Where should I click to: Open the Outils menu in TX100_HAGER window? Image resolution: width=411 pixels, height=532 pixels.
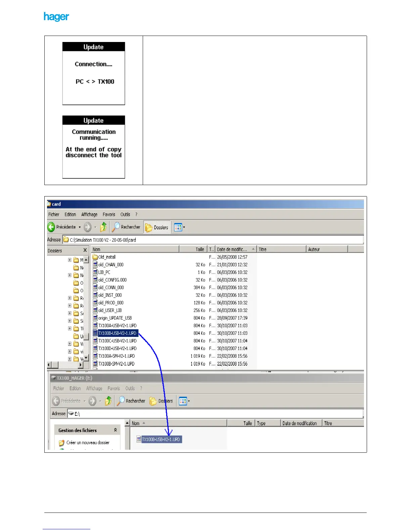pos(130,388)
